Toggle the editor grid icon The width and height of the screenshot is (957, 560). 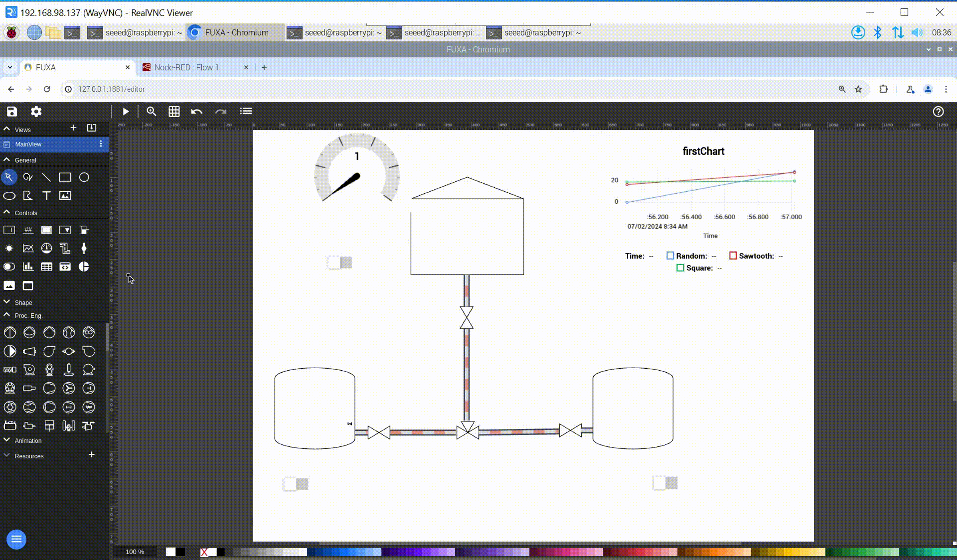(x=174, y=112)
